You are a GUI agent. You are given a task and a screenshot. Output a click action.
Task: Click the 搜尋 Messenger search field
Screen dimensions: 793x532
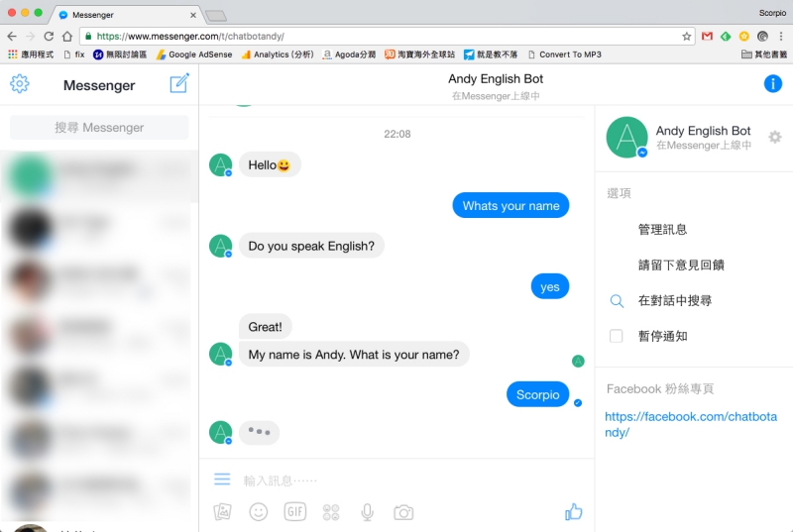[x=99, y=128]
